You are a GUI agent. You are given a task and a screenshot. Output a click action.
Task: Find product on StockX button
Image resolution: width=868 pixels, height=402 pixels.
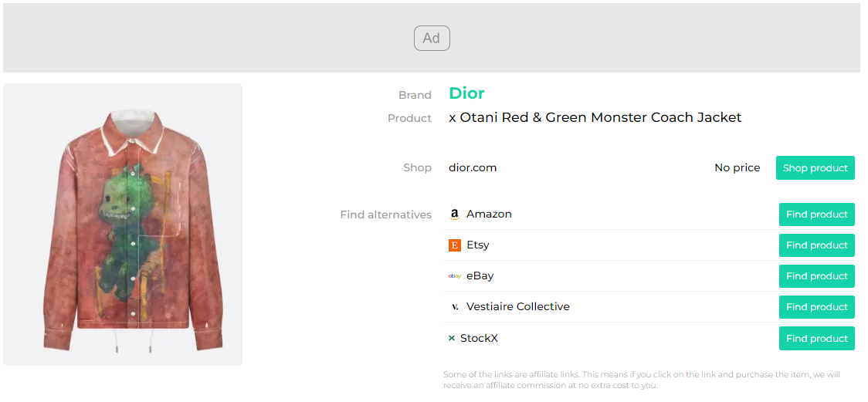816,339
